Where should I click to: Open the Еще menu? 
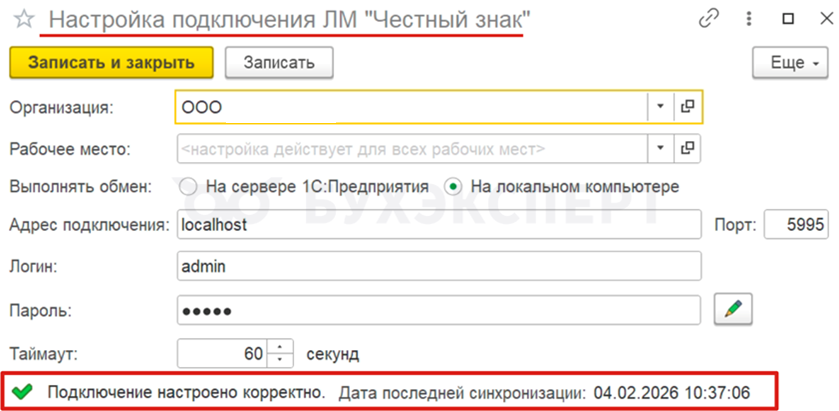click(x=793, y=63)
